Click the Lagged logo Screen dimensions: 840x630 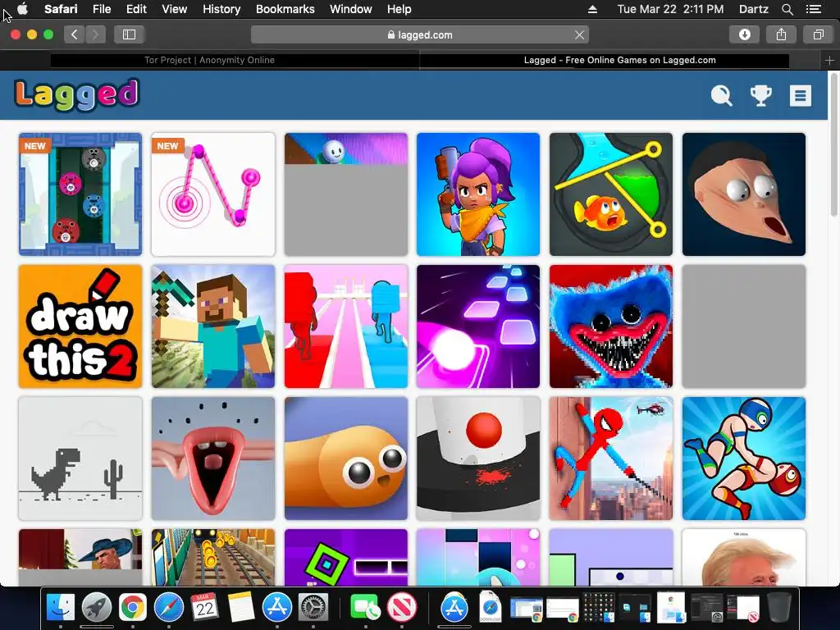pyautogui.click(x=77, y=94)
